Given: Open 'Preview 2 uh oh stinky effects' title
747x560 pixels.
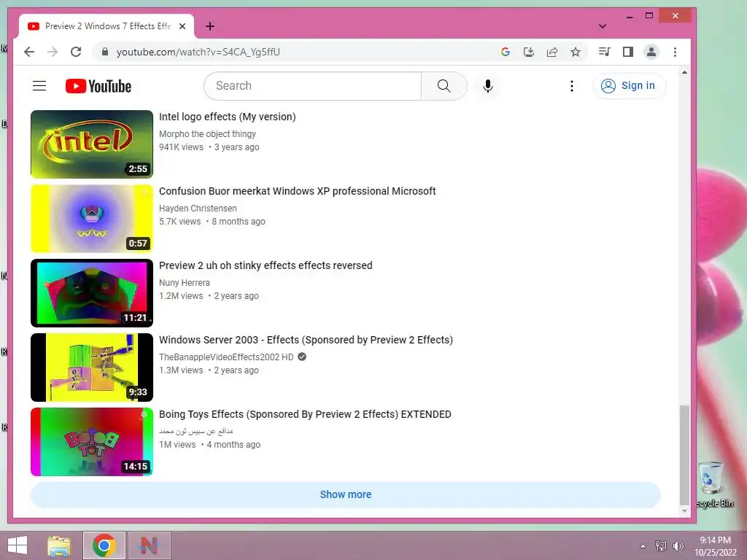Looking at the screenshot, I should 266,265.
